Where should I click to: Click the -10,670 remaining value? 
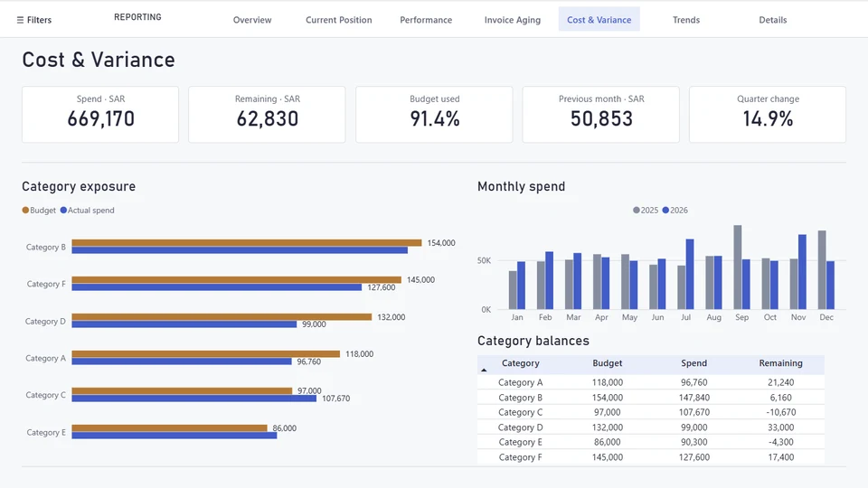(780, 412)
